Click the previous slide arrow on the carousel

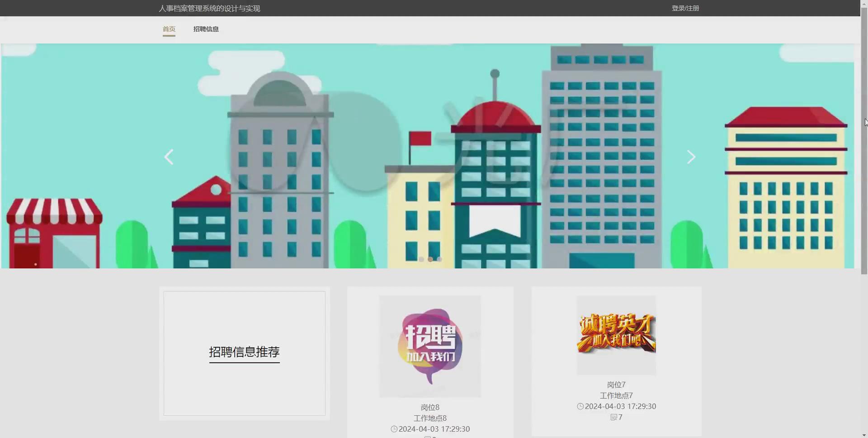(x=169, y=157)
